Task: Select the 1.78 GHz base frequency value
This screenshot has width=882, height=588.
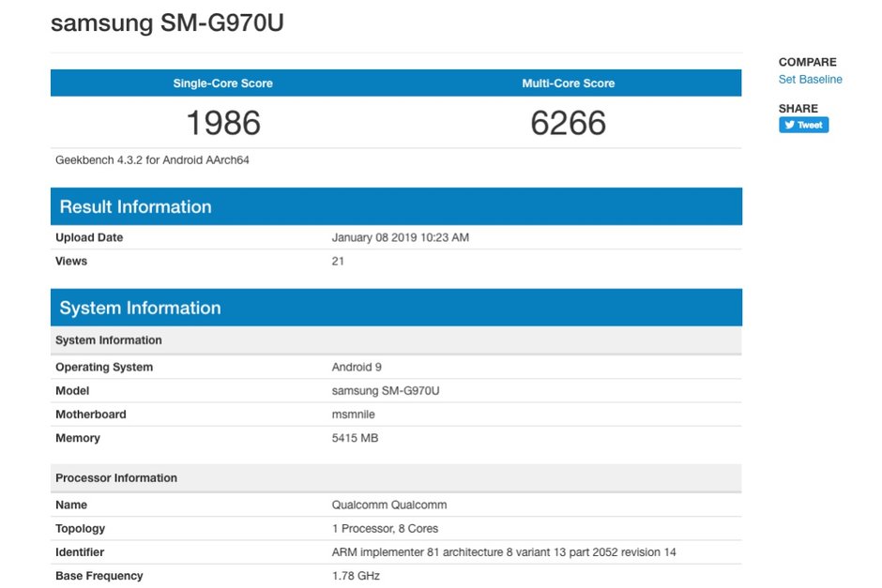Action: (x=356, y=576)
